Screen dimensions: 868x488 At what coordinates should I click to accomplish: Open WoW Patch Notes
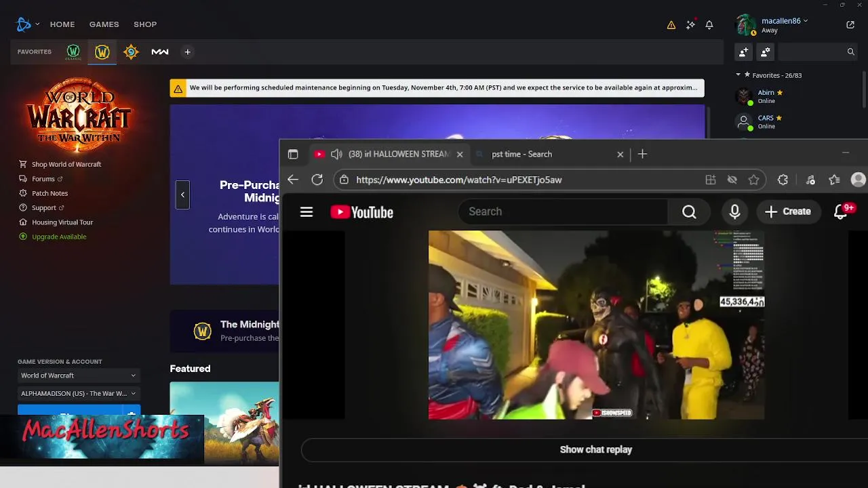[x=50, y=193]
